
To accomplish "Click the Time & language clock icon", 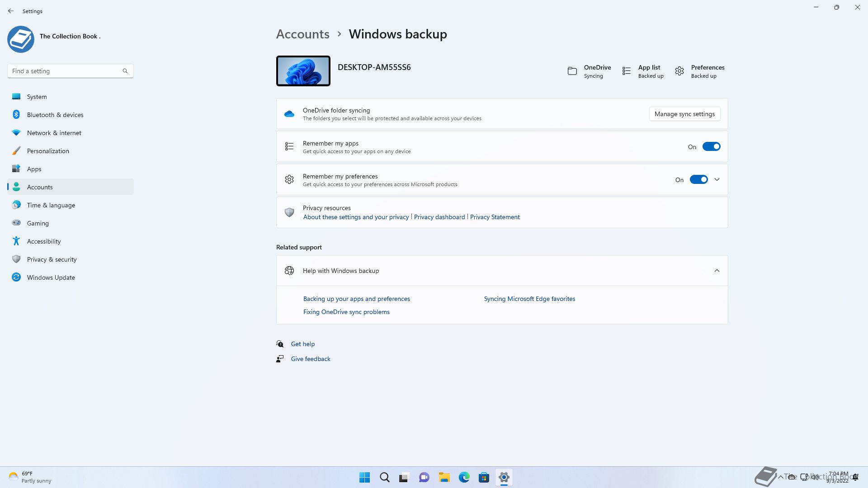I will 16,205.
